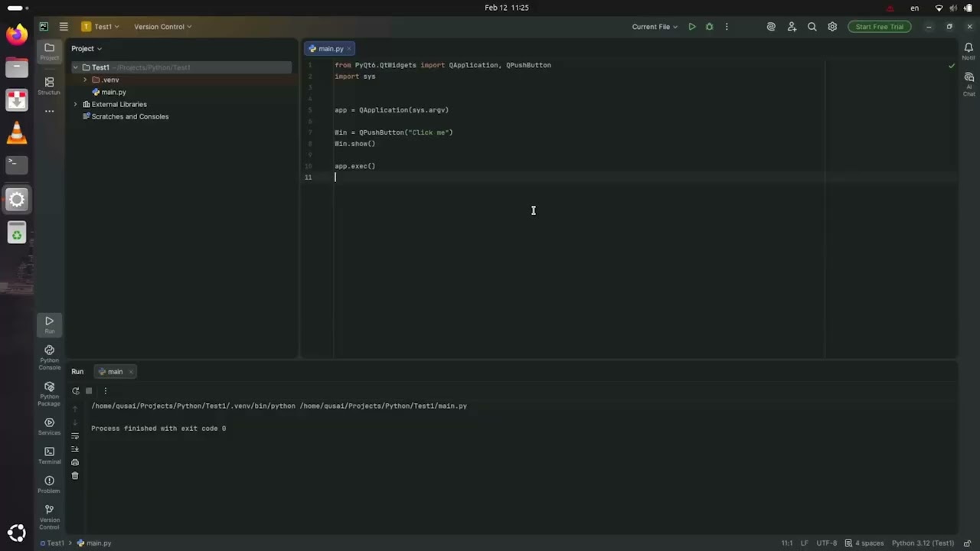
Task: Click the Start Free Trial button
Action: pyautogui.click(x=880, y=27)
